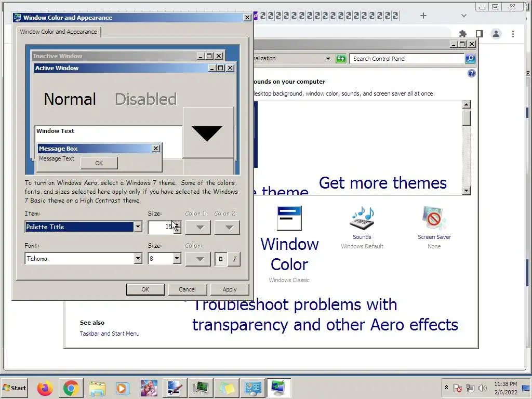Open the blue Help question mark icon
The image size is (532, 399).
coord(471,73)
